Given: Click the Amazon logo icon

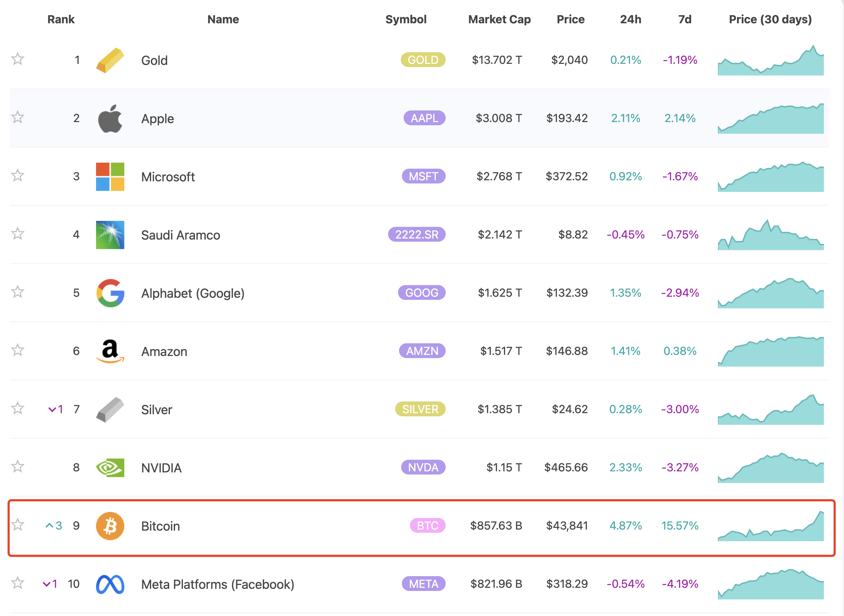Looking at the screenshot, I should [110, 351].
